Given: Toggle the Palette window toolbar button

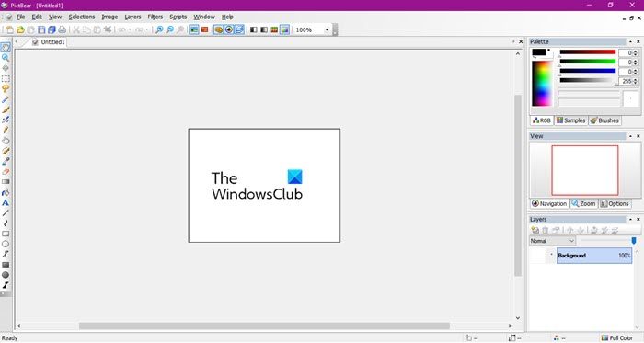Looking at the screenshot, I should (x=219, y=29).
